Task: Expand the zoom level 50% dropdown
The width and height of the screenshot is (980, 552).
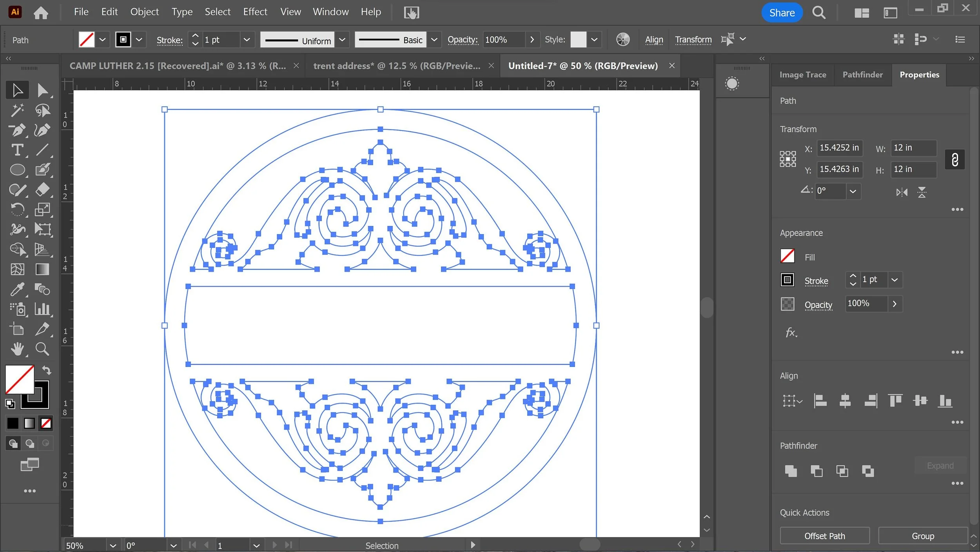Action: 113,545
